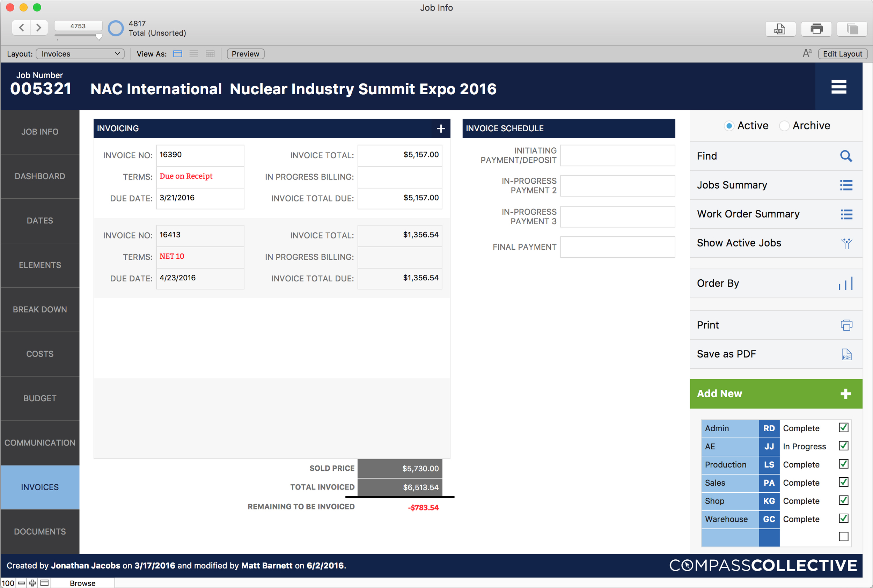The height and width of the screenshot is (588, 873).
Task: Open the Layout Invoices dropdown
Action: tap(80, 54)
